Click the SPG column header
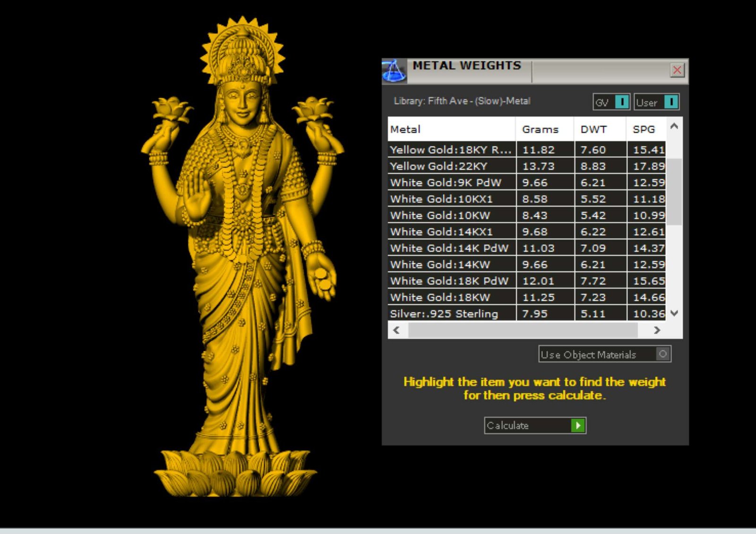The height and width of the screenshot is (534, 756). click(644, 129)
